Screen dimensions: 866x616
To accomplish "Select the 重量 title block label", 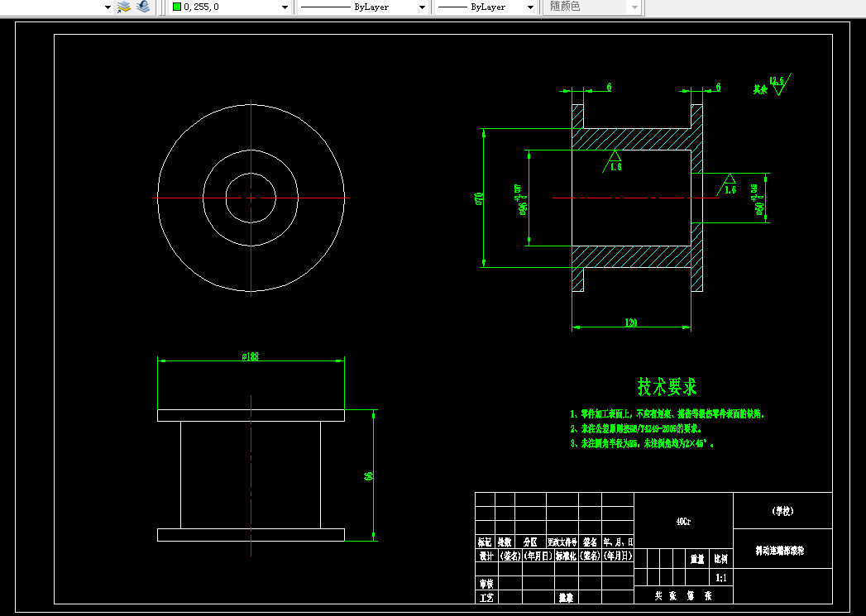I will (x=697, y=559).
